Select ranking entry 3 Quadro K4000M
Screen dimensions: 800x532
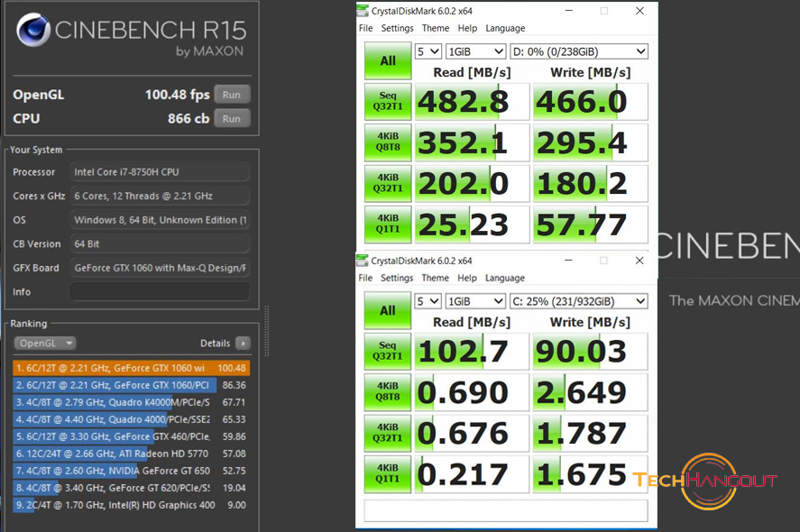tap(132, 402)
